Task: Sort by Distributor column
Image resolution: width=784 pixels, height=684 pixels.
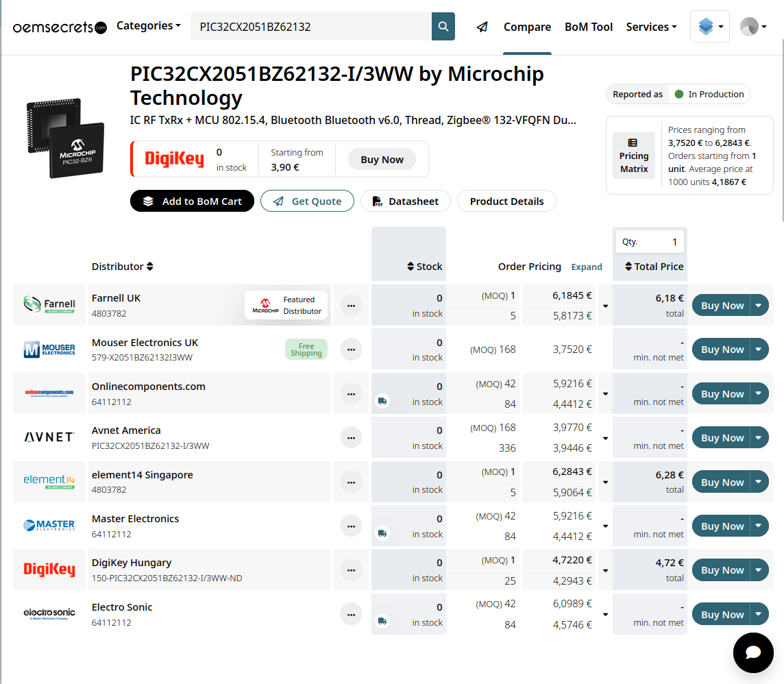Action: click(123, 267)
